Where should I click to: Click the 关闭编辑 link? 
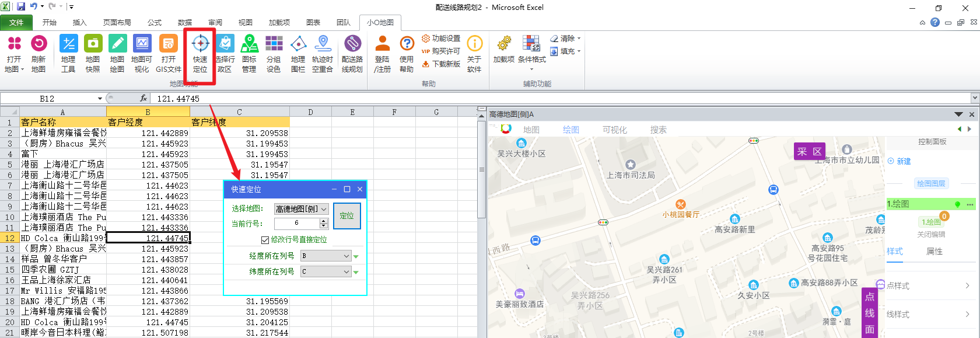tap(931, 234)
